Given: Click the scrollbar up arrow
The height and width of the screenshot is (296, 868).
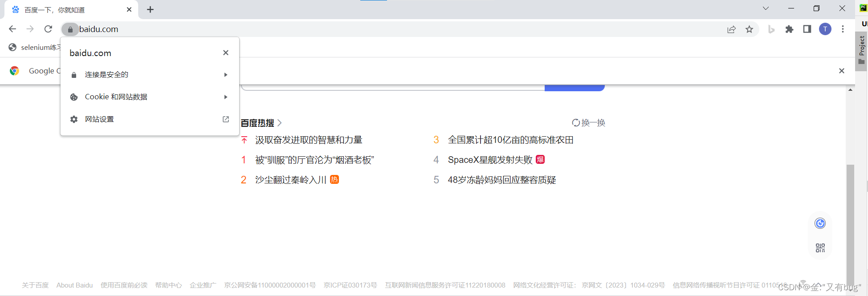Looking at the screenshot, I should pos(850,90).
